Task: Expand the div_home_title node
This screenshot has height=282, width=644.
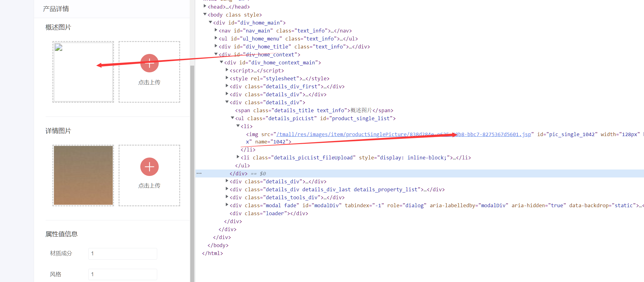Action: click(x=216, y=46)
